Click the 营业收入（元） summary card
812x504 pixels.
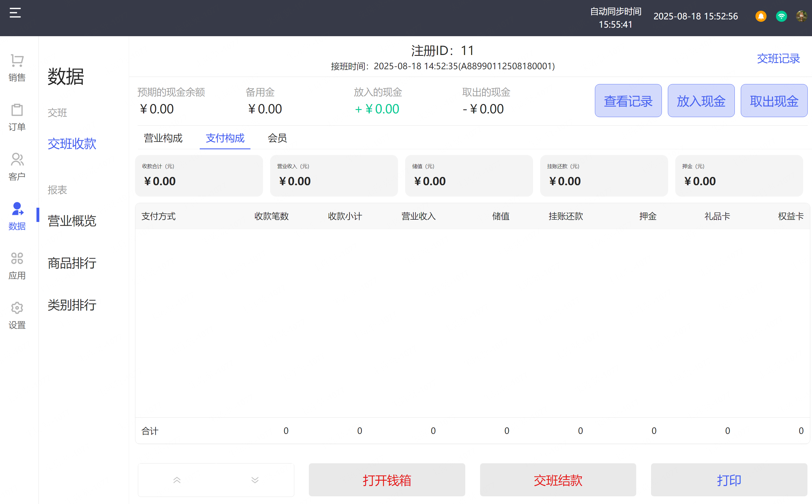(x=334, y=176)
